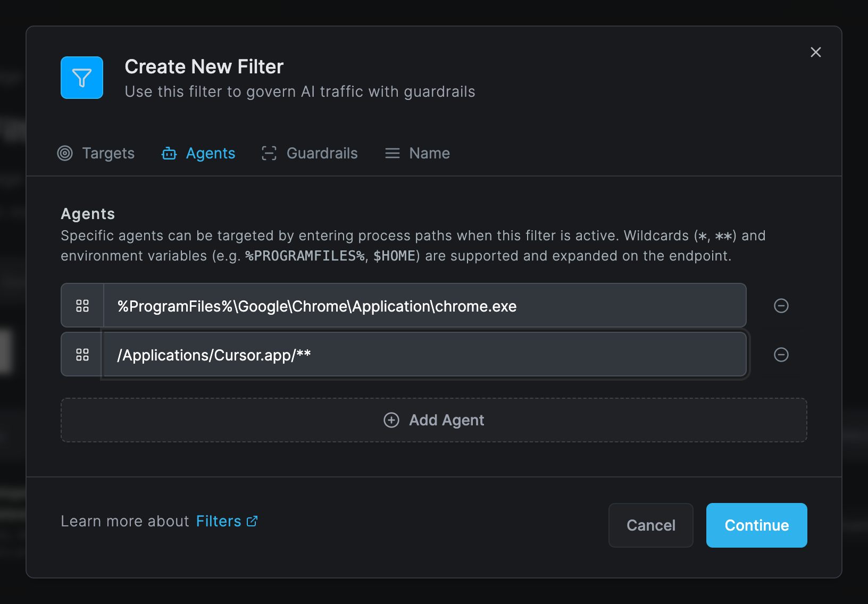The height and width of the screenshot is (604, 868).
Task: Edit the chrome.exe process path field
Action: (x=424, y=306)
